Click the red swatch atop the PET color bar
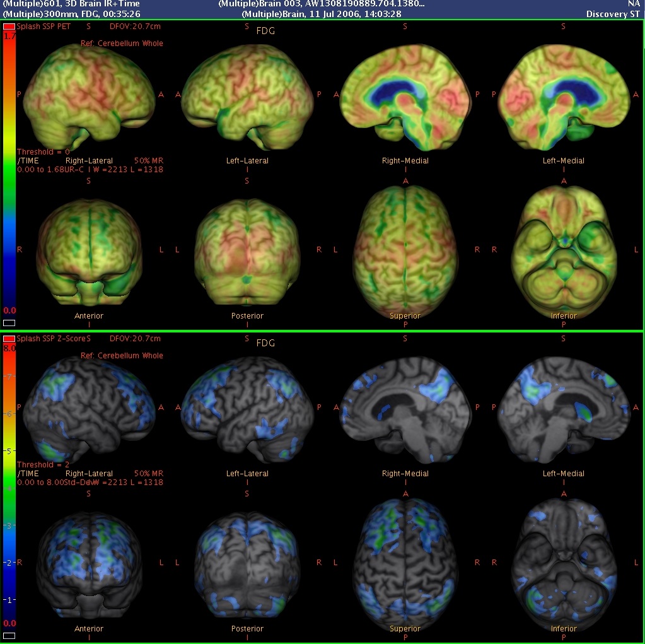This screenshot has height=644, width=645. coord(9,26)
